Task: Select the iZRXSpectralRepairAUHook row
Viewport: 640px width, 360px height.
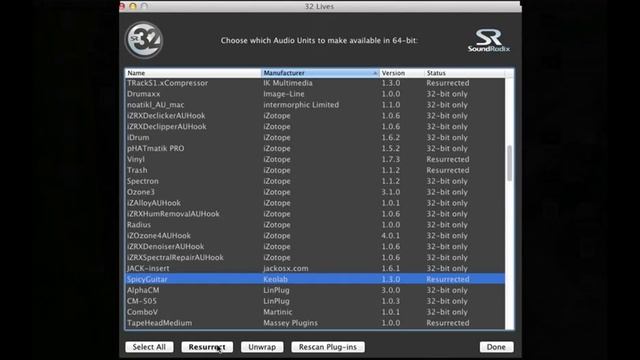Action: pos(315,258)
